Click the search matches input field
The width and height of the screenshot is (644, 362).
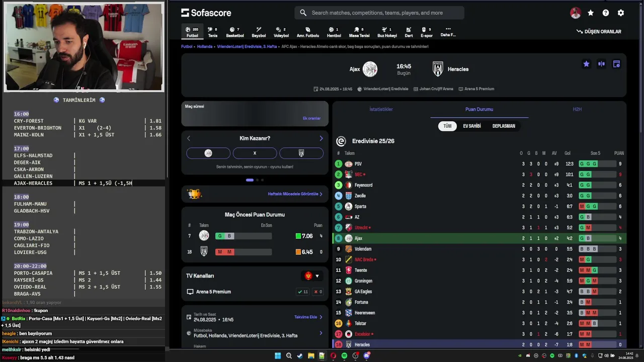[379, 13]
